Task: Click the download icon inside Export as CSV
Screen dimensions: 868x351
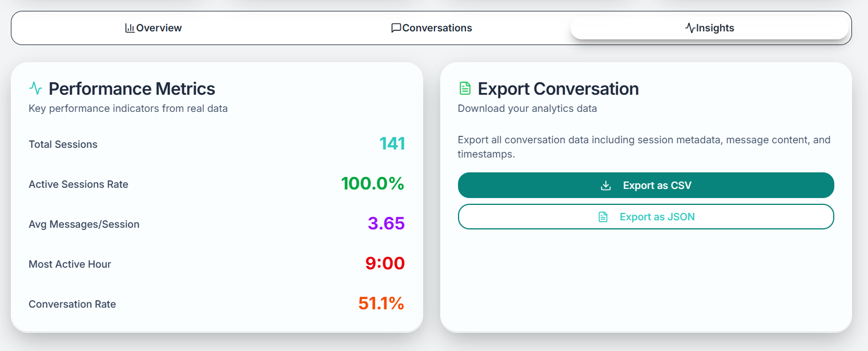Action: tap(605, 185)
